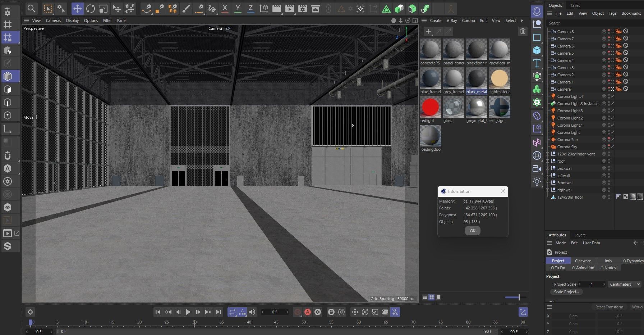Click the trash icon in material manager
Viewport: 644px width, 335px height.
[x=523, y=31]
